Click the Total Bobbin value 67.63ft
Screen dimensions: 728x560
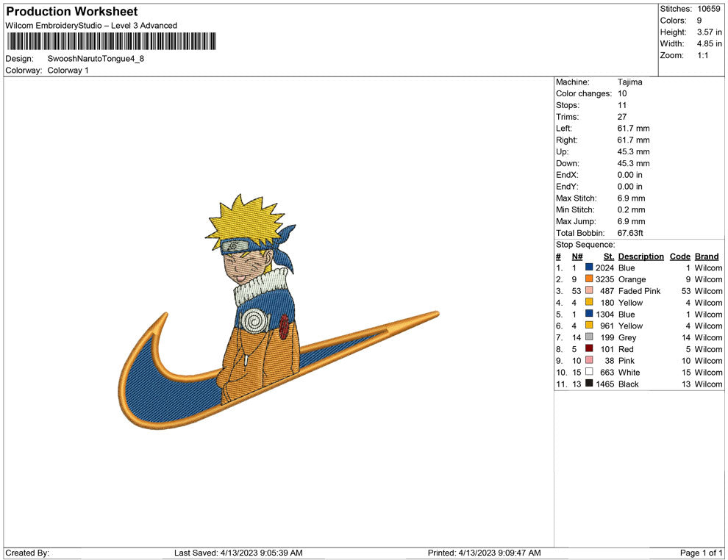coord(630,233)
